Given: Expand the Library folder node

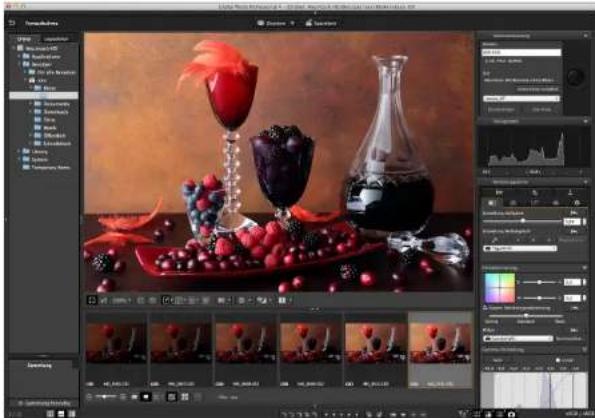Looking at the screenshot, I should coord(19,151).
